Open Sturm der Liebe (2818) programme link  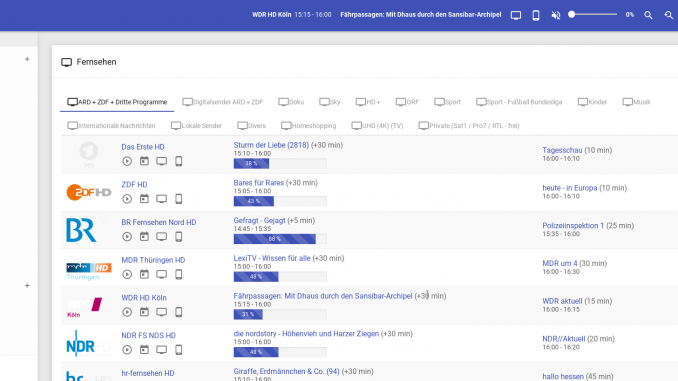271,145
